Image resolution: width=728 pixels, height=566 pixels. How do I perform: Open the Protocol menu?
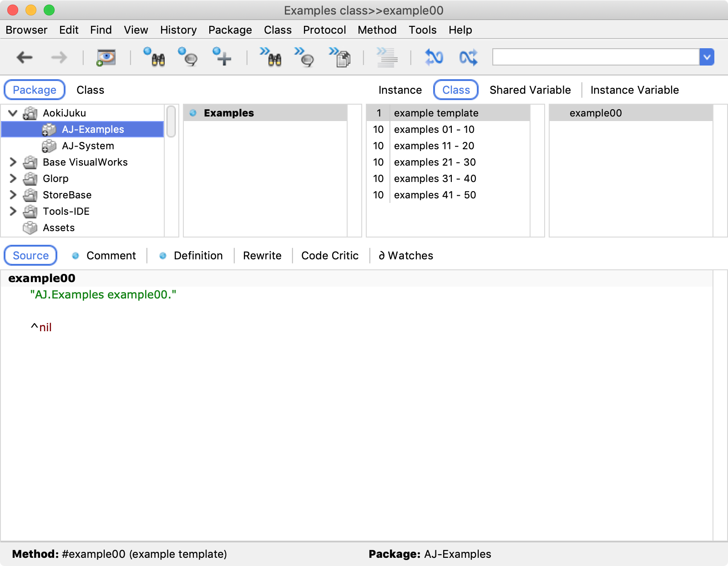click(x=324, y=30)
